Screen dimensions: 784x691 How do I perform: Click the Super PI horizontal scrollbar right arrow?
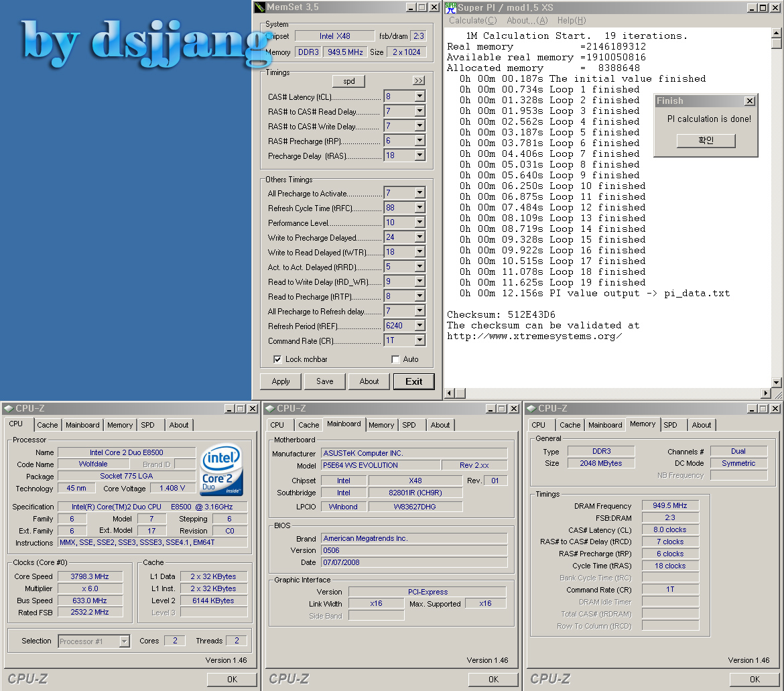[766, 393]
